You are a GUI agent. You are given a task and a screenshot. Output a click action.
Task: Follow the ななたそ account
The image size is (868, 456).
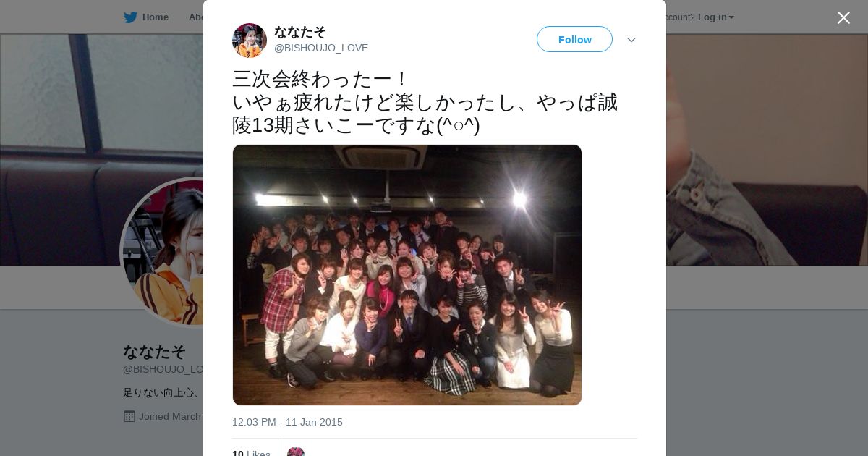(574, 39)
